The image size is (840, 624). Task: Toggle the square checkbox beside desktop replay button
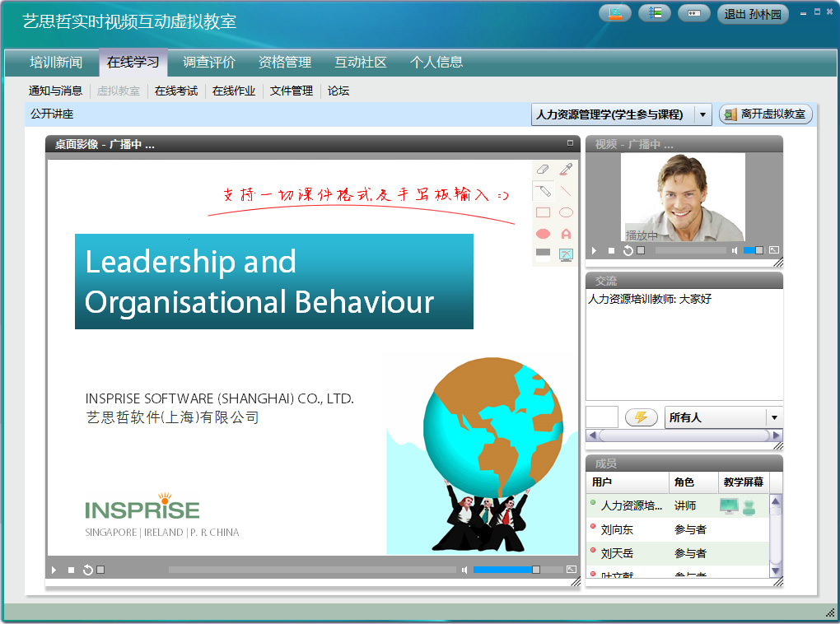point(100,570)
